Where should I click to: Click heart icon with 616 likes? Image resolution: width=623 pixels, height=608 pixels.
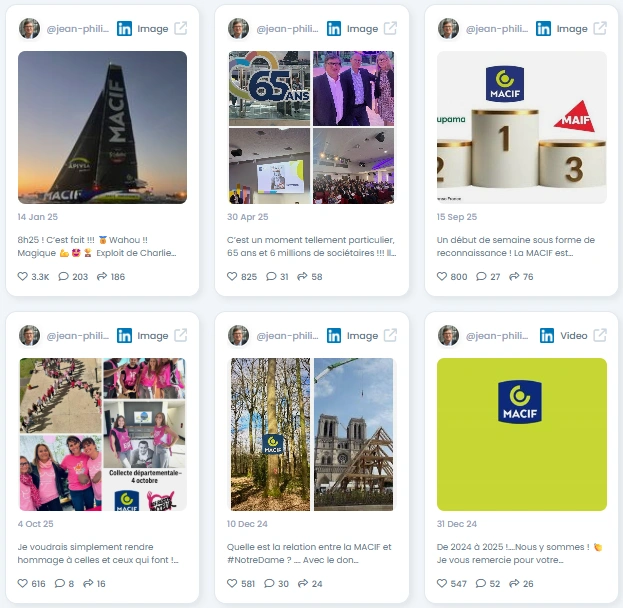click(x=23, y=583)
